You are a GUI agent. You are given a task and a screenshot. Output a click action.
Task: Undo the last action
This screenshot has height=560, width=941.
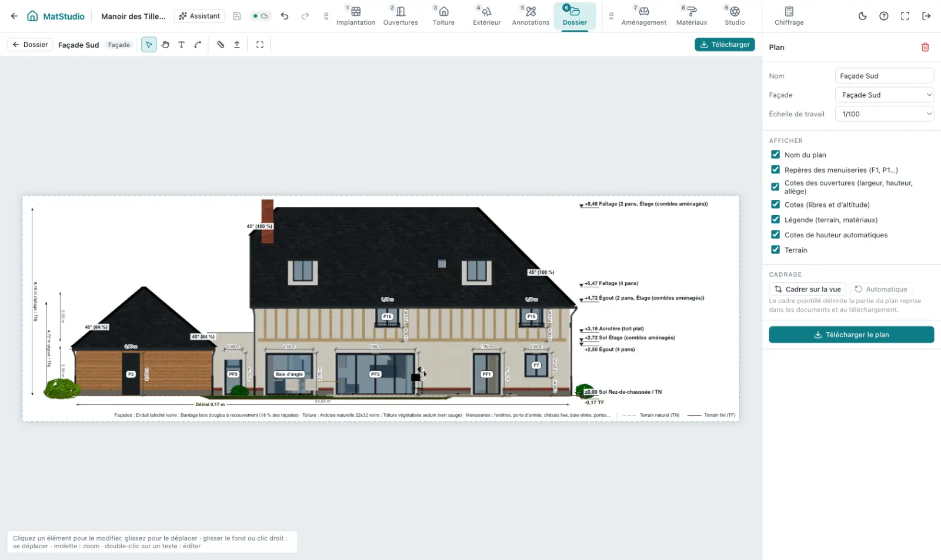click(285, 16)
